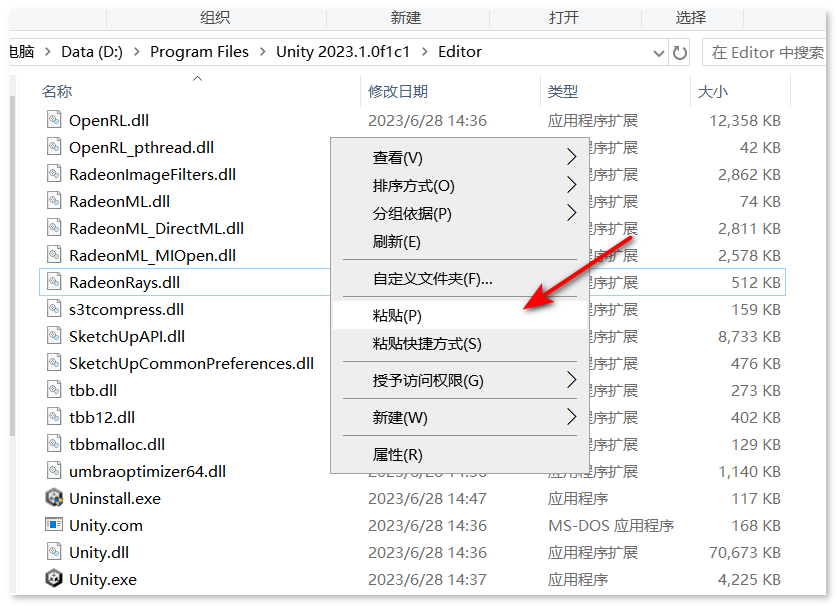The height and width of the screenshot is (606, 837).
Task: Select file name Uninstall.exe
Action: 115,498
